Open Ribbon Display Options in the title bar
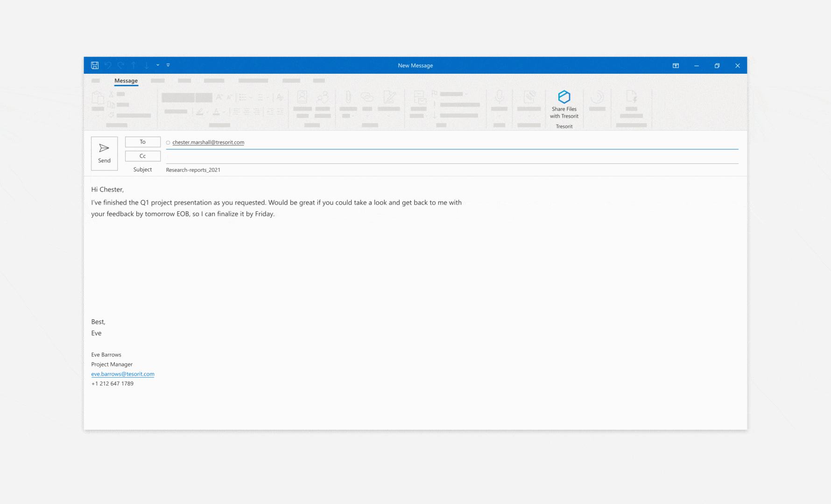Viewport: 831px width, 504px height. pos(676,66)
